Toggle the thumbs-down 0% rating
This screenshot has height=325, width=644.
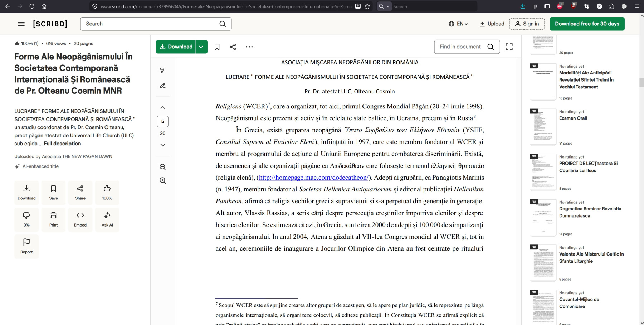coord(26,219)
